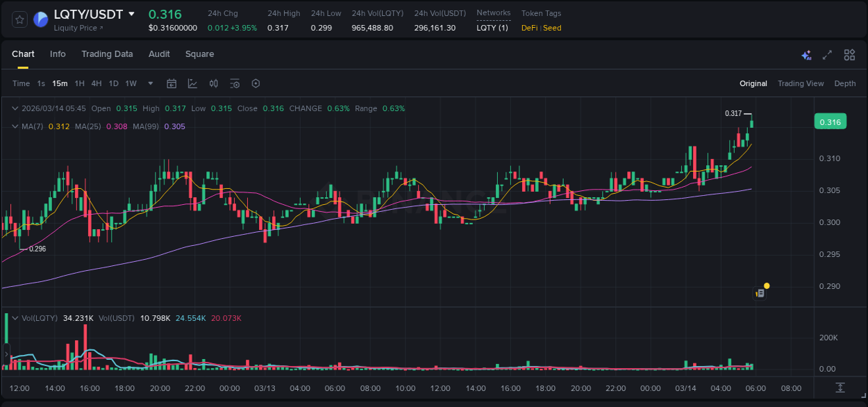Open chart settings hexagon icon

tap(256, 83)
